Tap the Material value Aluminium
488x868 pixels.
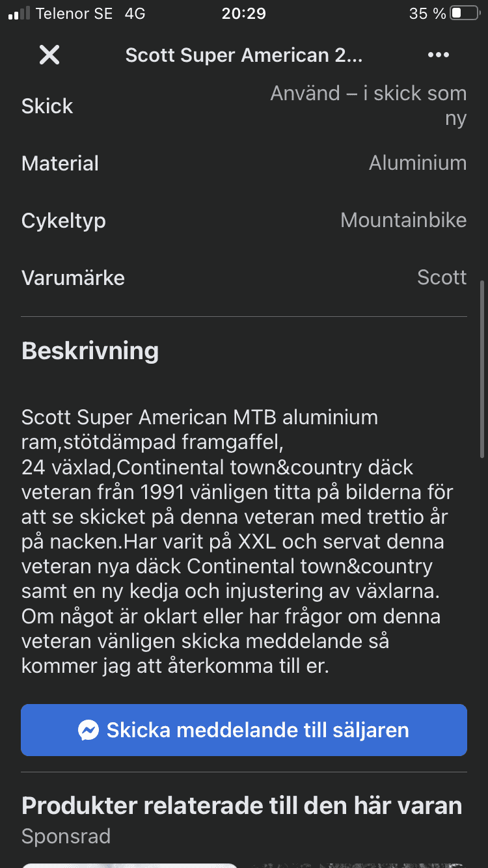pos(418,163)
